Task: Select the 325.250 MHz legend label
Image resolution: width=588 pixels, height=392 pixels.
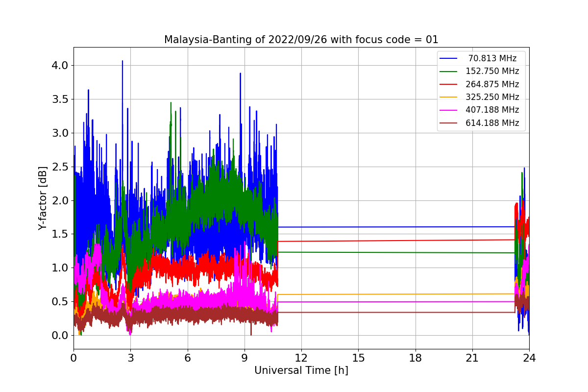Action: click(492, 97)
